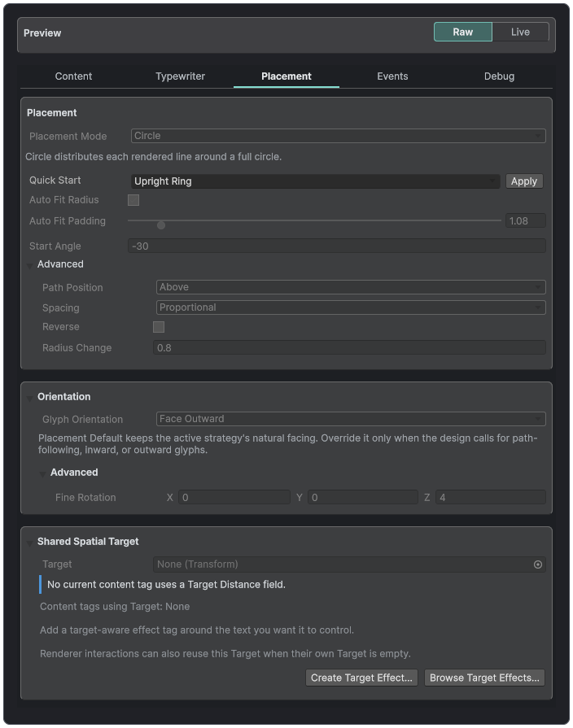The width and height of the screenshot is (573, 728).
Task: Click the Fine Rotation Y field
Action: (363, 498)
